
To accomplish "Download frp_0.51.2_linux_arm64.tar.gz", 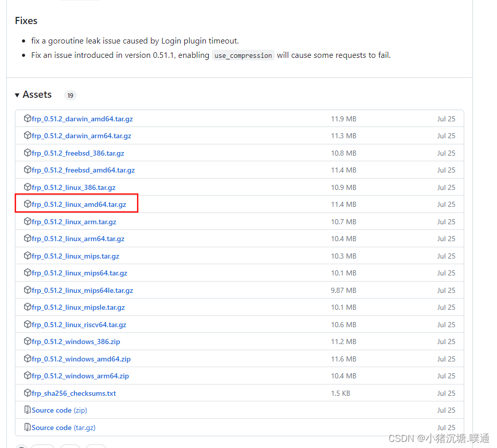I will [78, 239].
